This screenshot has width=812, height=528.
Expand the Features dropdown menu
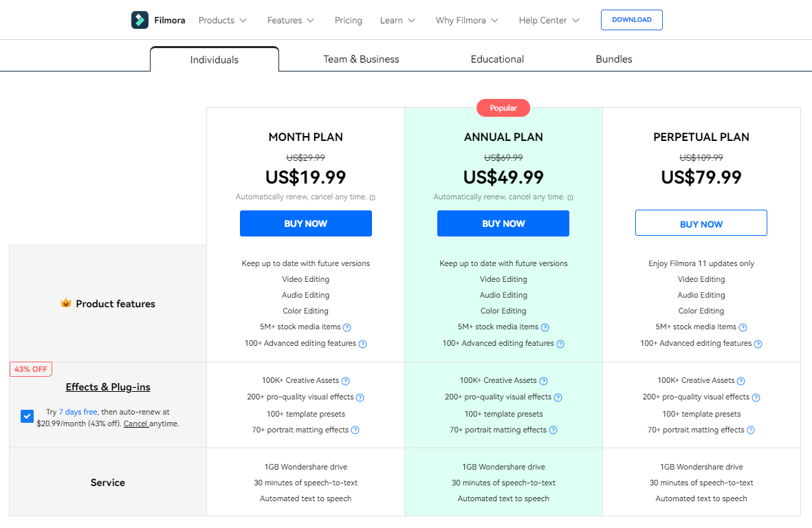pos(291,21)
